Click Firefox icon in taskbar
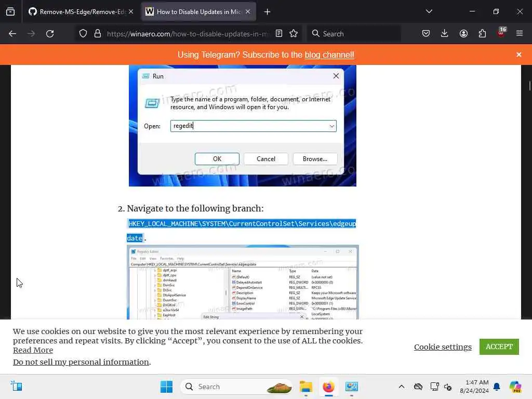The height and width of the screenshot is (399, 532). [x=328, y=387]
